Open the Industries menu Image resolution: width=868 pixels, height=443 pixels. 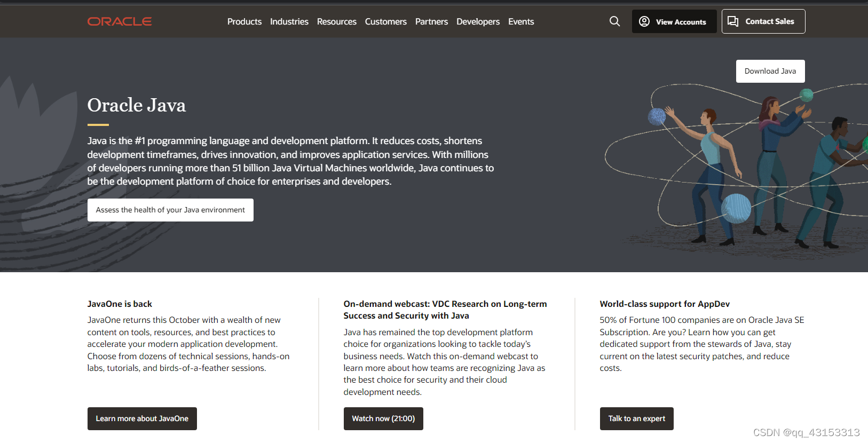coord(289,21)
